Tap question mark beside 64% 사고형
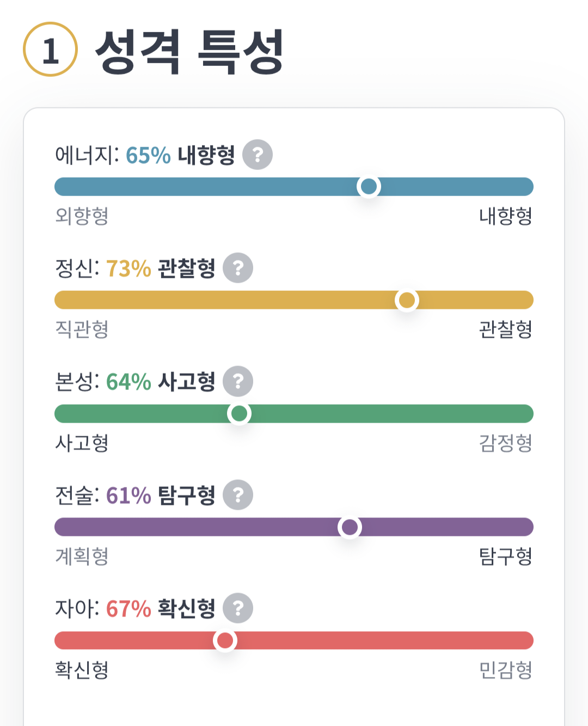 [x=238, y=381]
